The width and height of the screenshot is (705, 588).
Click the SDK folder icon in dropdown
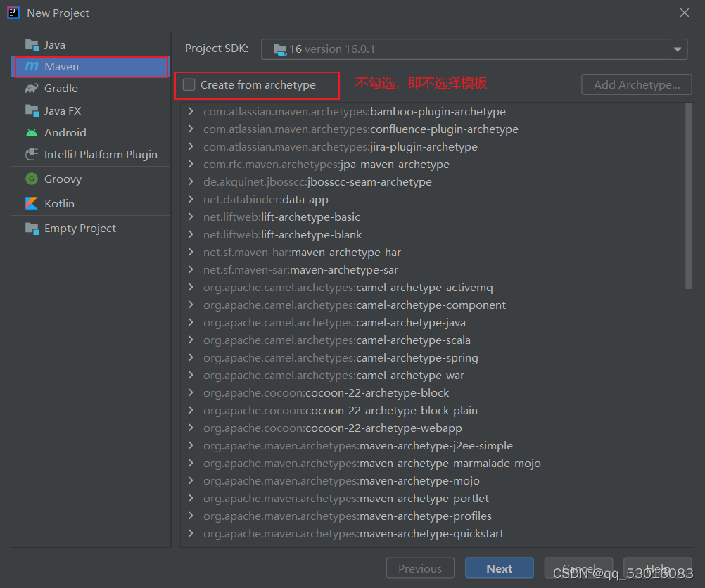(279, 49)
